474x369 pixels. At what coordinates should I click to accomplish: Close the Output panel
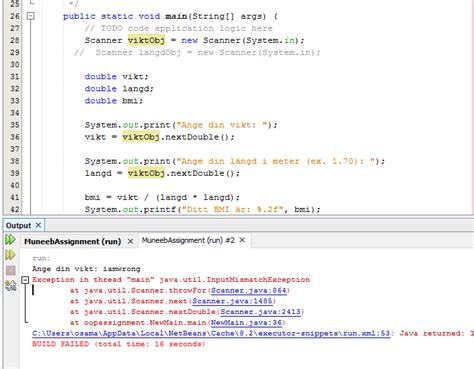pyautogui.click(x=38, y=225)
